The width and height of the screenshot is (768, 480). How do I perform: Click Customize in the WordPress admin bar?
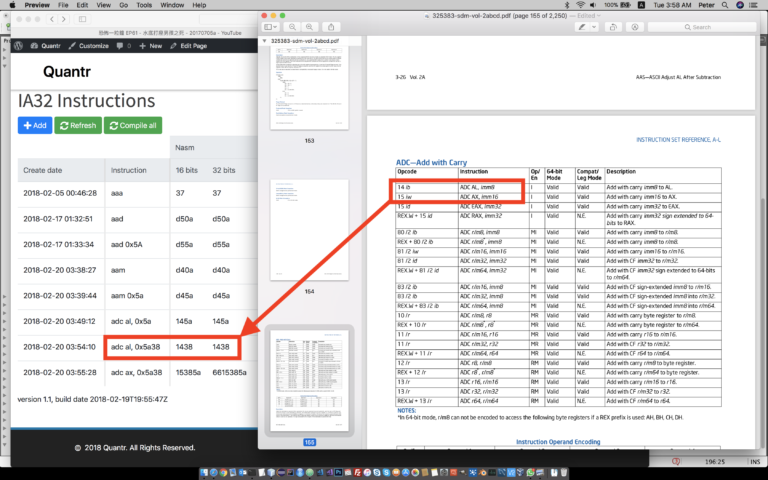click(x=89, y=46)
